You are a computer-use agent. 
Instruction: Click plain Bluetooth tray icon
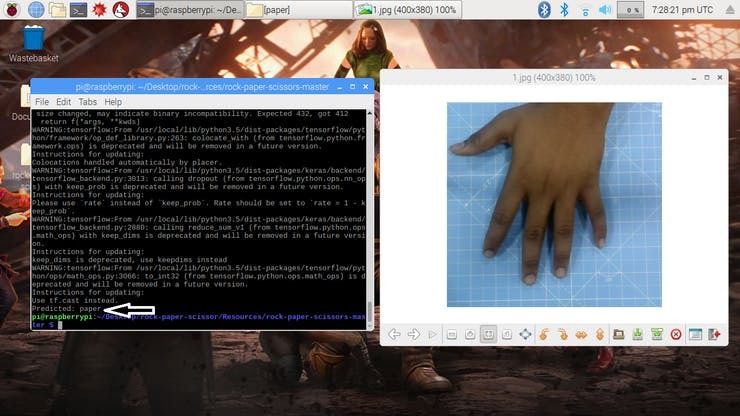[x=564, y=9]
